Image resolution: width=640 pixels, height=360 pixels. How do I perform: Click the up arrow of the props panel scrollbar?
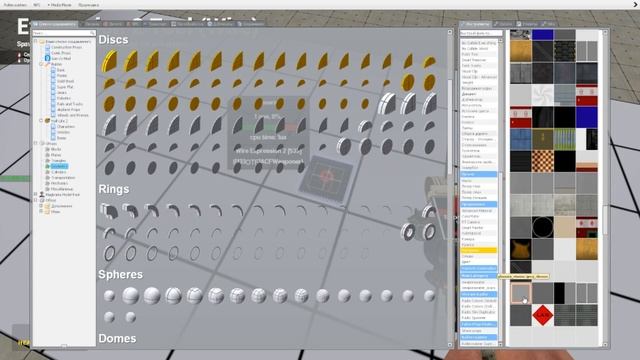(x=450, y=32)
